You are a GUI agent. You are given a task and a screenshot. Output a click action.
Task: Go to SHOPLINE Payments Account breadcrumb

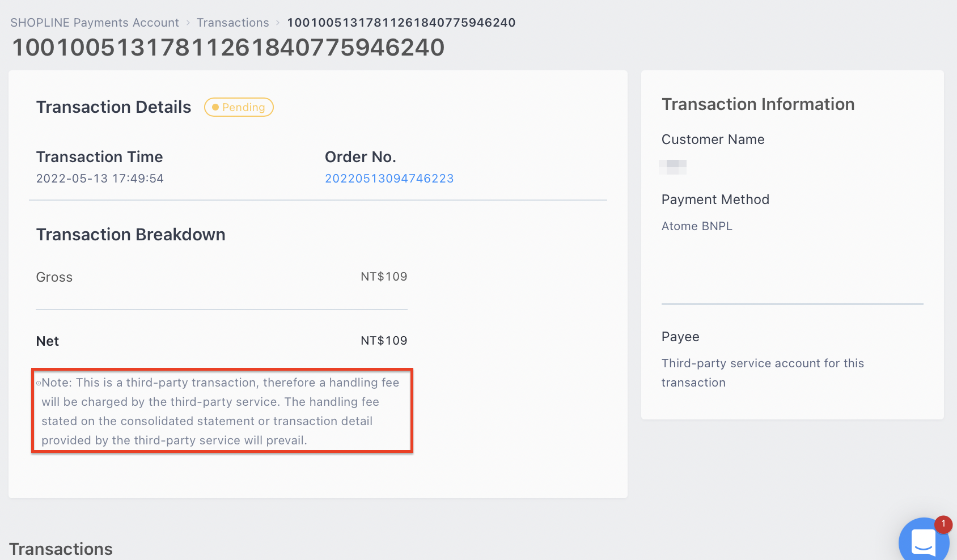coord(95,23)
